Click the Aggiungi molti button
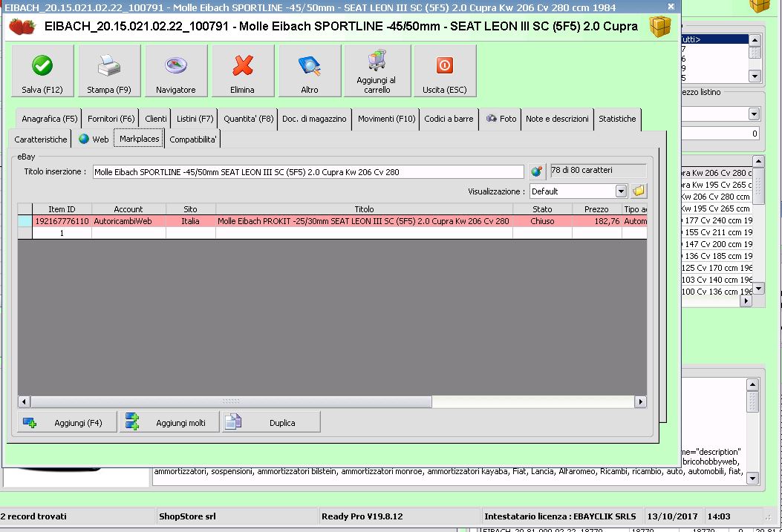Viewport: 782px width, 532px height. coord(169,422)
